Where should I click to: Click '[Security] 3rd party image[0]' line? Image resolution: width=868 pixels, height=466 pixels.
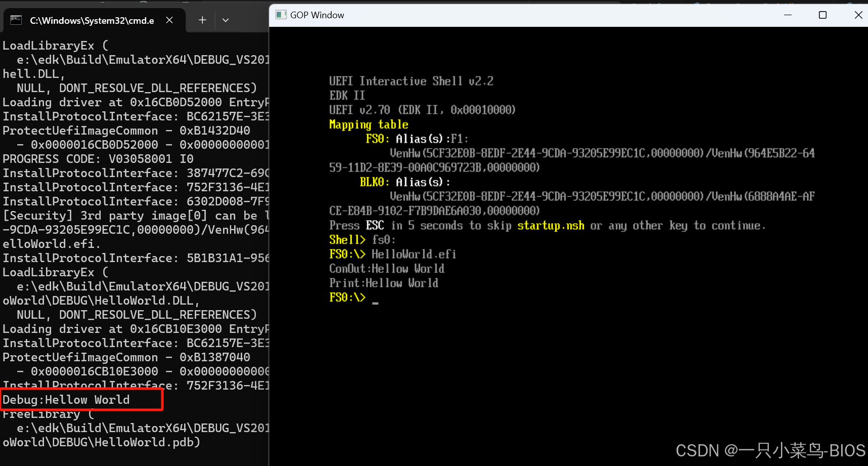136,216
